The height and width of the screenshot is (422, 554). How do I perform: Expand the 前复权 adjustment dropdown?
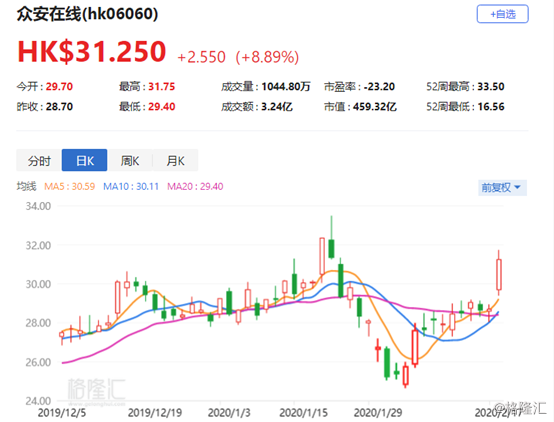502,187
